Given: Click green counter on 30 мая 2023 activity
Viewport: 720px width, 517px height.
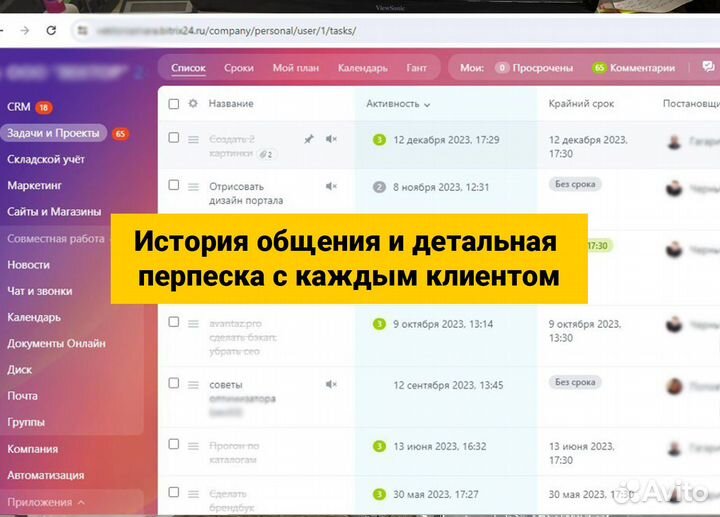Looking at the screenshot, I should click(379, 494).
